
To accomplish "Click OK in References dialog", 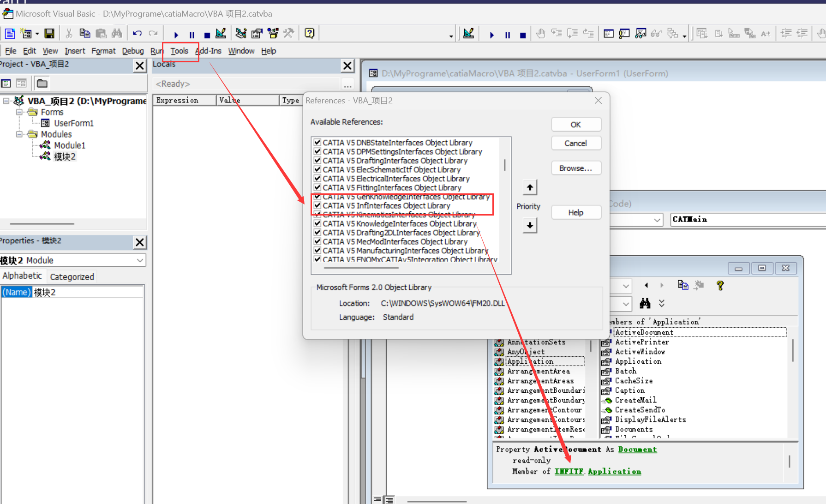I will coord(576,125).
